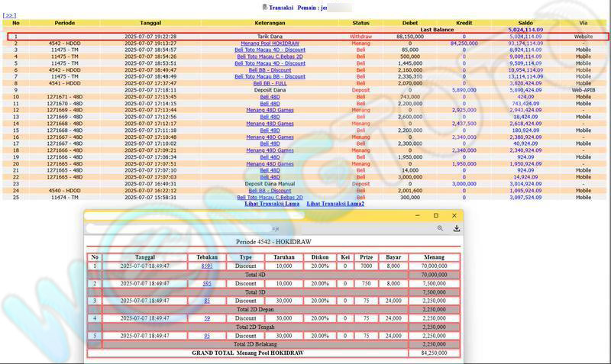Image resolution: width=611 pixels, height=364 pixels.
Task: Close the Periode 4542 popup window
Action: pos(454,215)
